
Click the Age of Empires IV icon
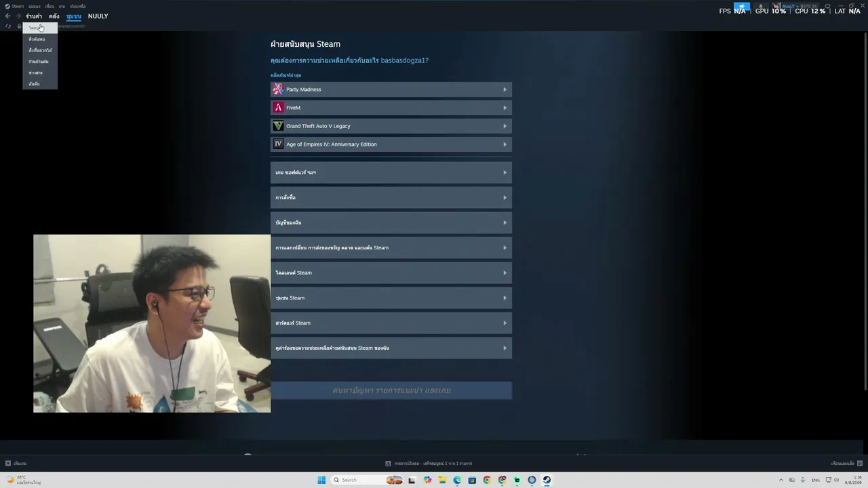point(278,144)
